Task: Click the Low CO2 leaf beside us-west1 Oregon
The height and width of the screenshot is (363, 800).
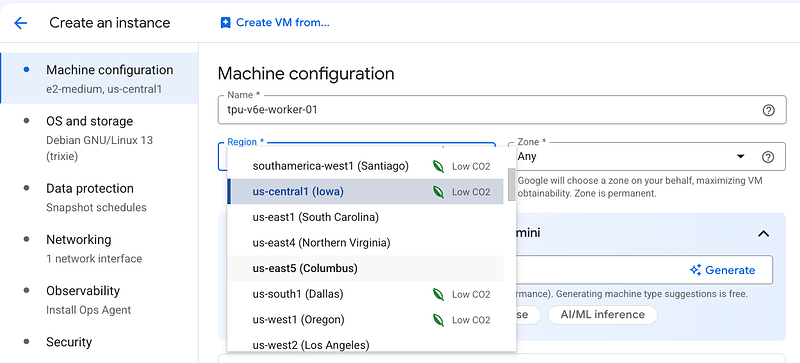Action: tap(438, 320)
